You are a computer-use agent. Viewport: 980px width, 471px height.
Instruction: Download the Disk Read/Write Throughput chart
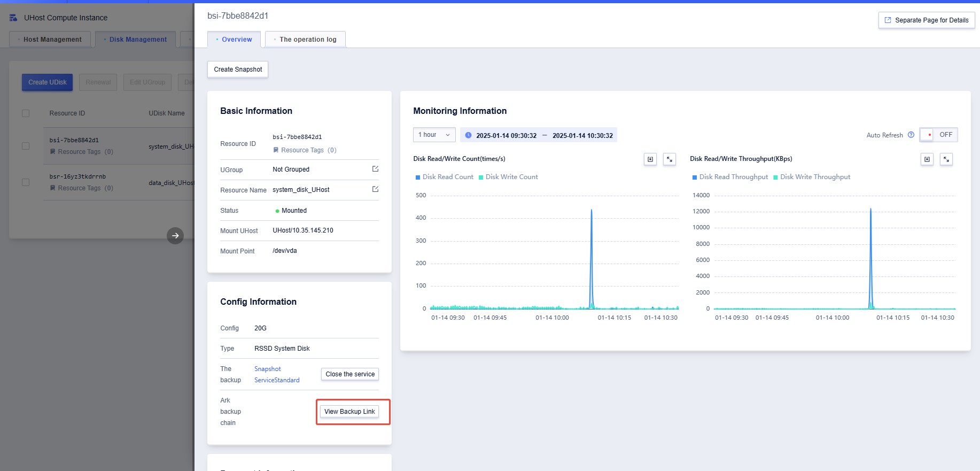coord(927,159)
